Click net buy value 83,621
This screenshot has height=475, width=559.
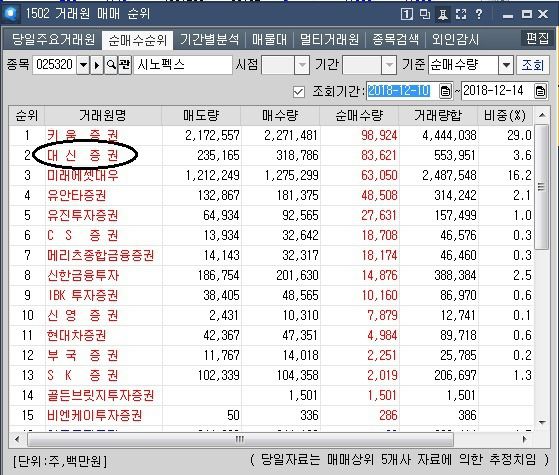(x=379, y=155)
